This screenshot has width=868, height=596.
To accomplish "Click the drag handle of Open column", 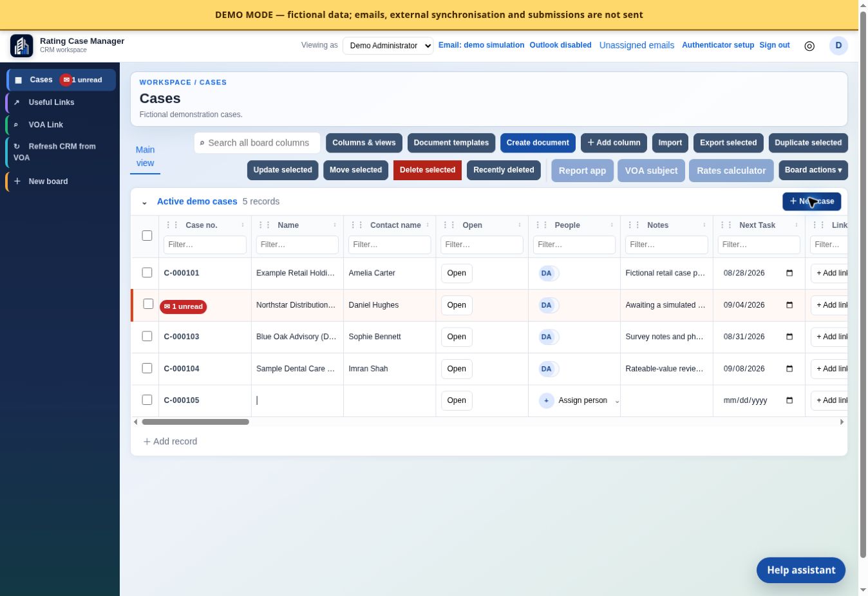I will tap(449, 225).
